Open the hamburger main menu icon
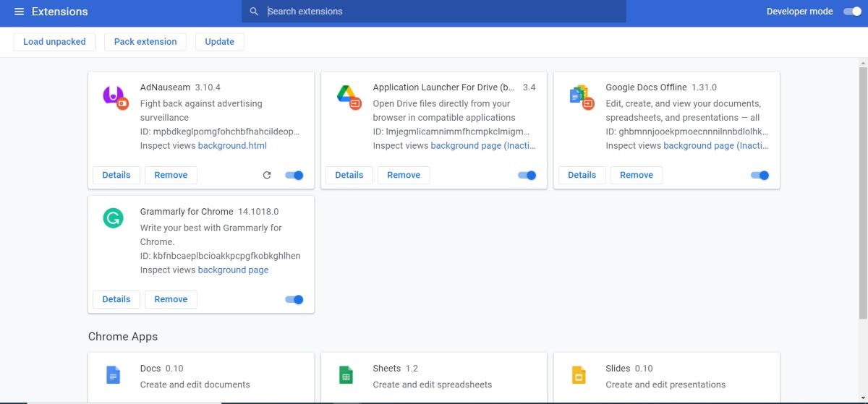Viewport: 868px width, 404px height. tap(19, 12)
